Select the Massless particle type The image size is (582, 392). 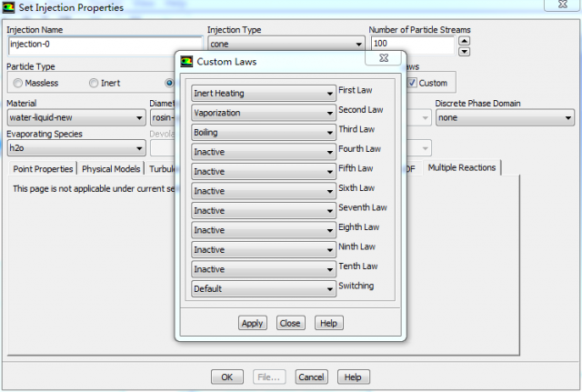(x=17, y=84)
